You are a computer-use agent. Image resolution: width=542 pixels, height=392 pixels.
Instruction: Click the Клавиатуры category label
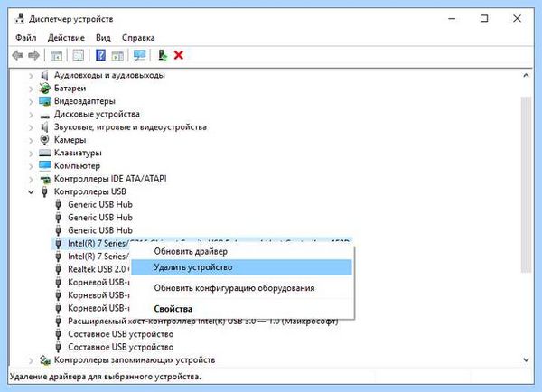click(x=78, y=153)
